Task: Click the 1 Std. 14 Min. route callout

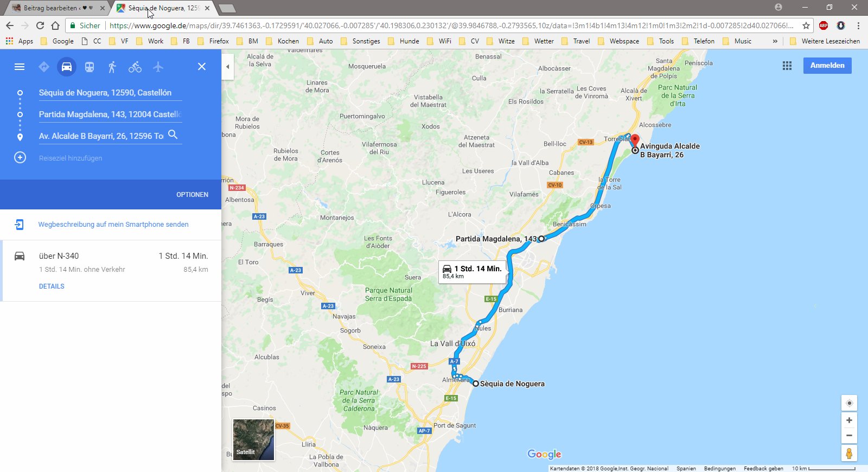Action: coord(473,272)
